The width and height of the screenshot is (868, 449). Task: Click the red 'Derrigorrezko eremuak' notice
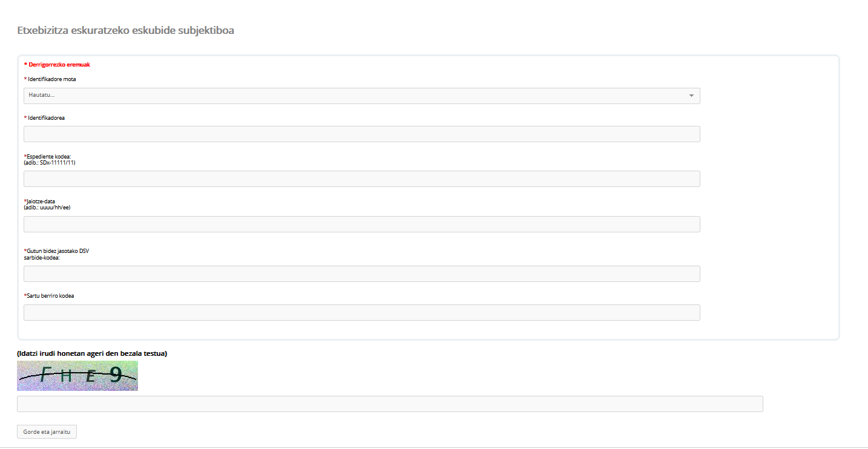tap(59, 64)
